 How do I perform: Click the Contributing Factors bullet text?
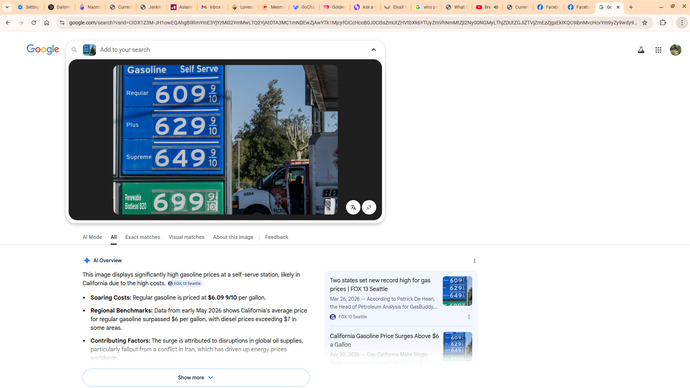click(197, 349)
